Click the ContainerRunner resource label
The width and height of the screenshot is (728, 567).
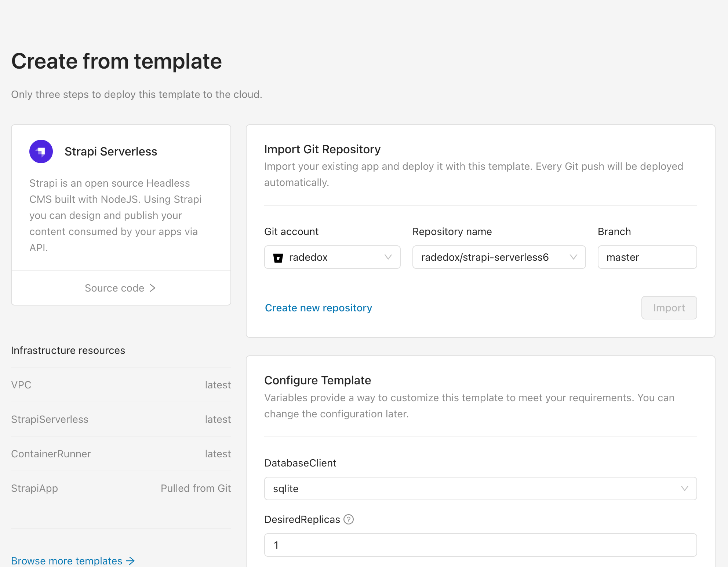51,454
